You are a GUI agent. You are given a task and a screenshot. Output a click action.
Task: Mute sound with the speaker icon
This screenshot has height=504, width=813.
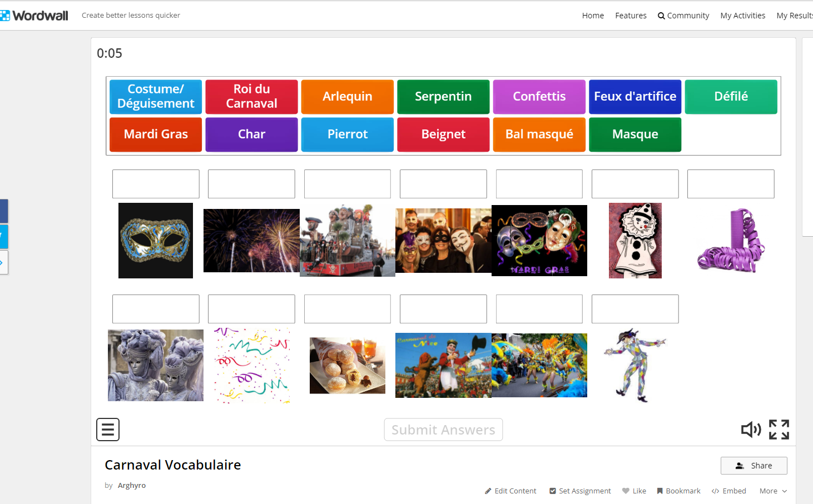[x=751, y=430]
